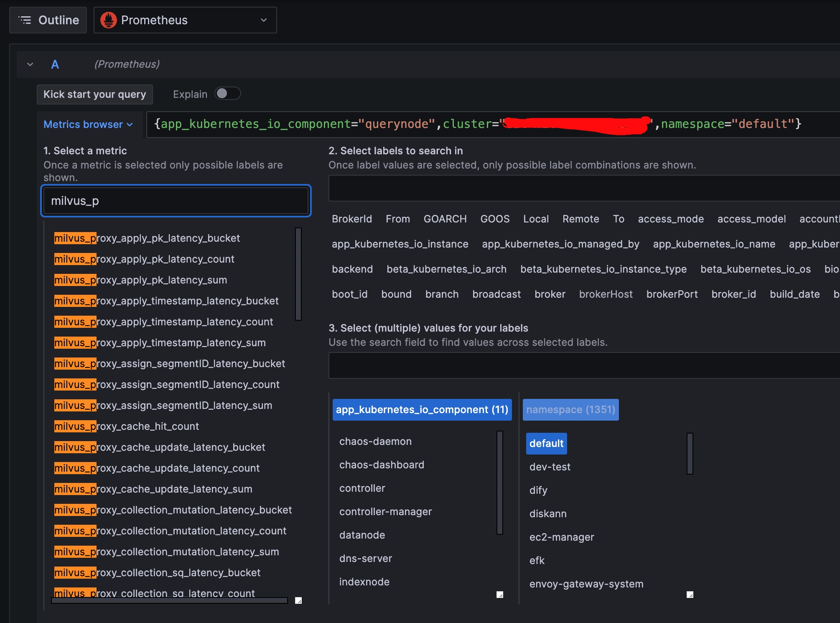Select the broker_id label
Image resolution: width=840 pixels, height=623 pixels.
coord(733,294)
